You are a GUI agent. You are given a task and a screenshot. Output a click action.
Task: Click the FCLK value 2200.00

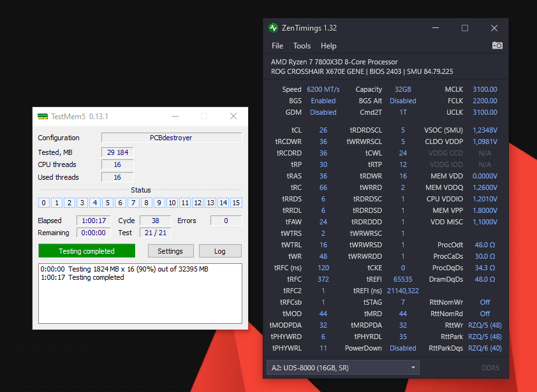click(x=485, y=101)
